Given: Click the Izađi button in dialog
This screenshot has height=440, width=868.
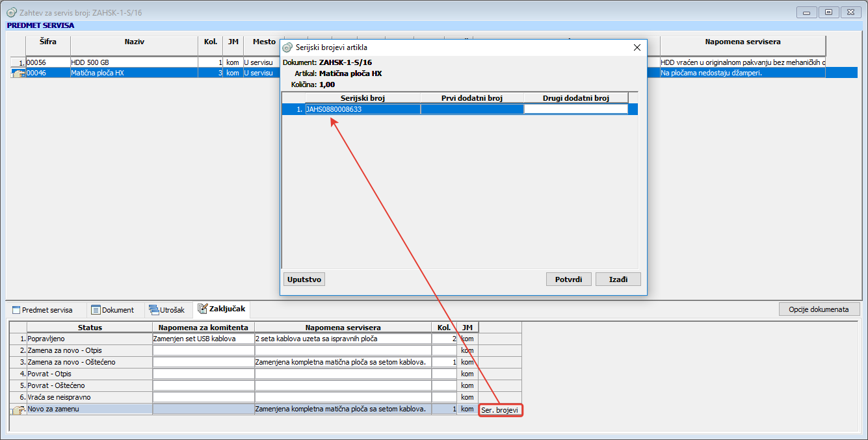Looking at the screenshot, I should pos(618,279).
